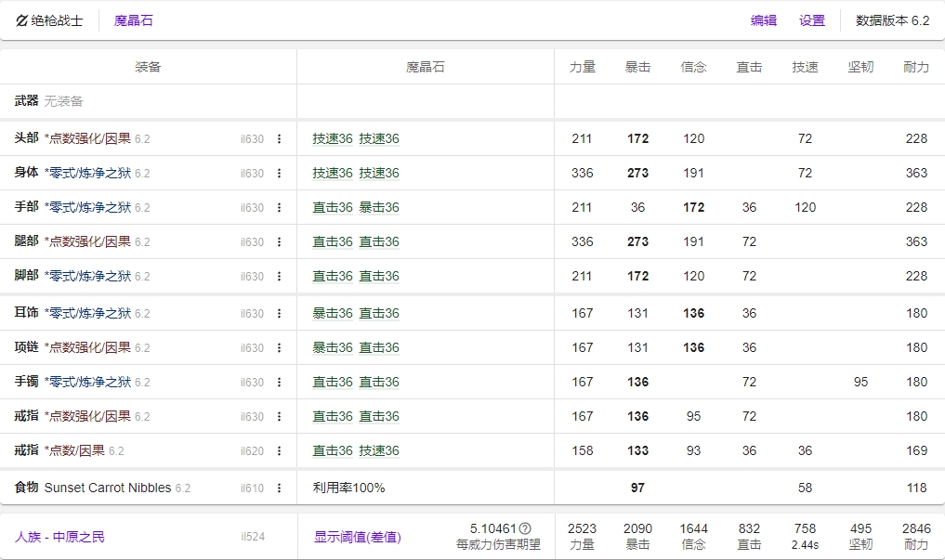Open the 技速36 materia slot on the 头部 row
This screenshot has height=560, width=945.
coord(333,139)
